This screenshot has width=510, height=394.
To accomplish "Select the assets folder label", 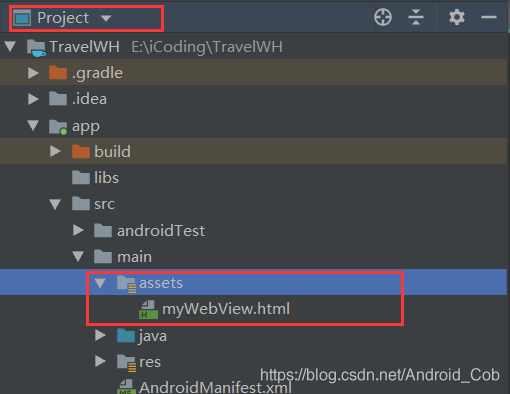I will click(x=161, y=283).
